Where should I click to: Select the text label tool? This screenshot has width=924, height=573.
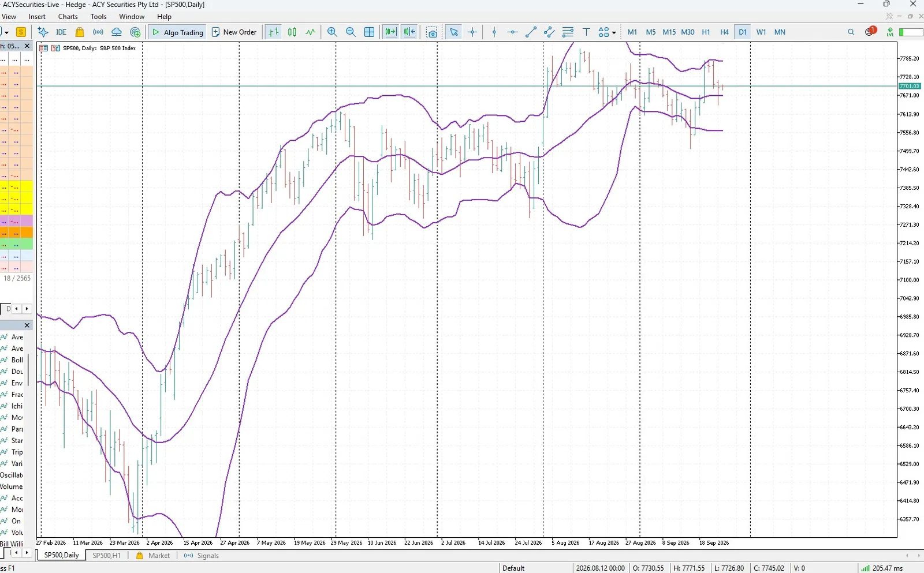pos(586,32)
